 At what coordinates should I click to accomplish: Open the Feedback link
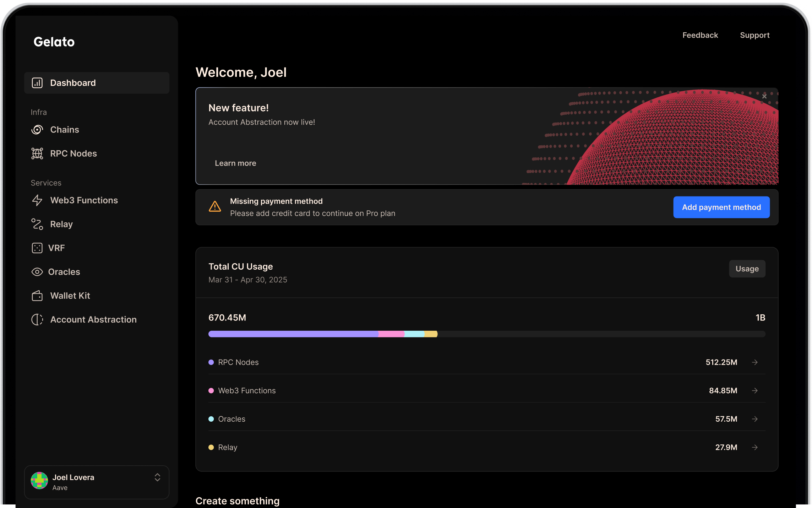(700, 35)
